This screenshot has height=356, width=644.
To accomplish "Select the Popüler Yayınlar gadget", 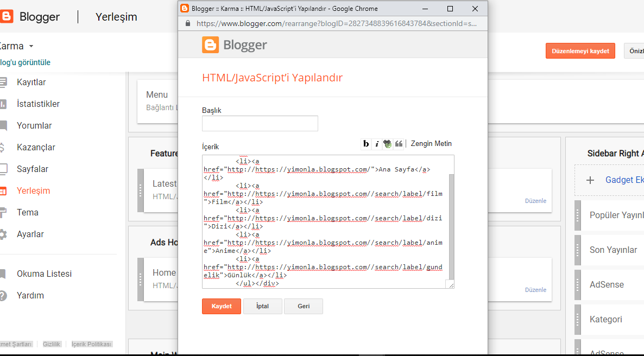I will tap(613, 215).
